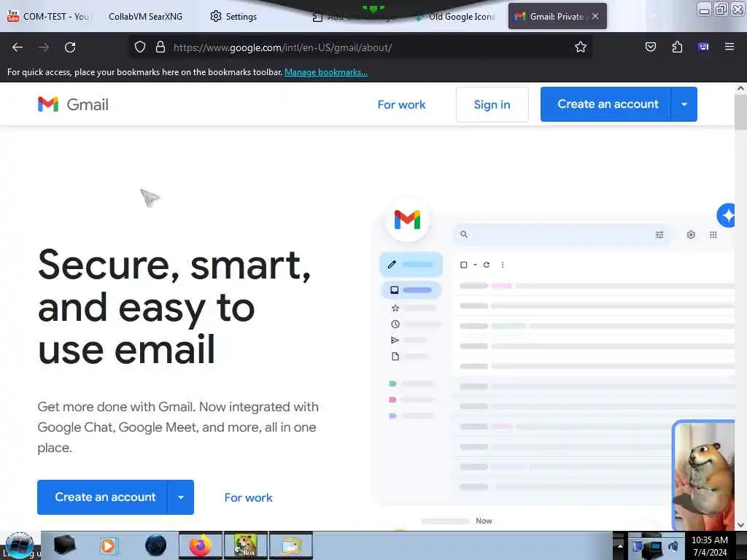Reload the page with the refresh icon
This screenshot has height=560, width=747.
(70, 47)
